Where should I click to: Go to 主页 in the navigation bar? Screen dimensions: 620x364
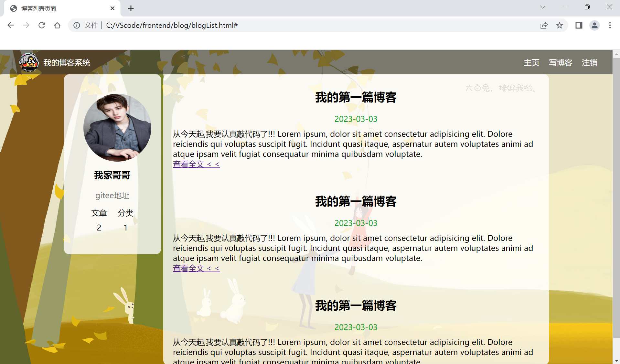531,63
